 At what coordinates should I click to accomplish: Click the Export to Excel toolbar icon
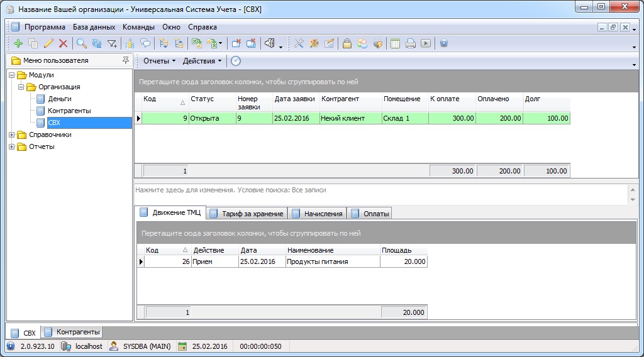(x=197, y=43)
